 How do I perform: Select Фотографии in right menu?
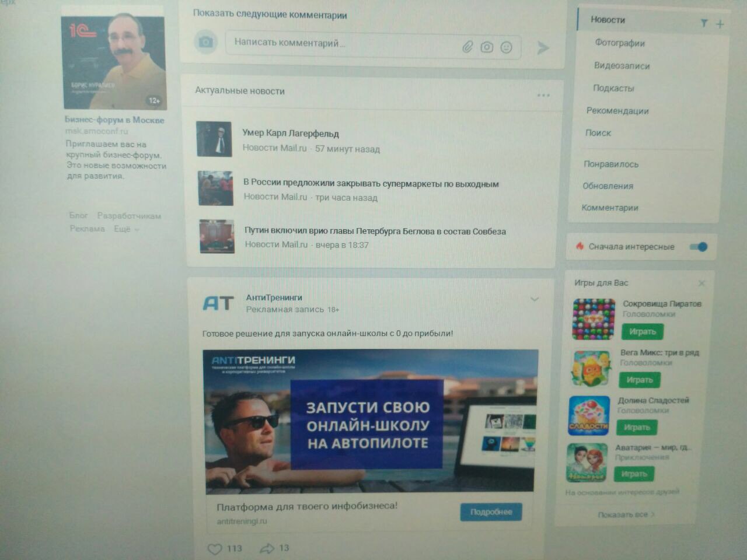tap(620, 43)
